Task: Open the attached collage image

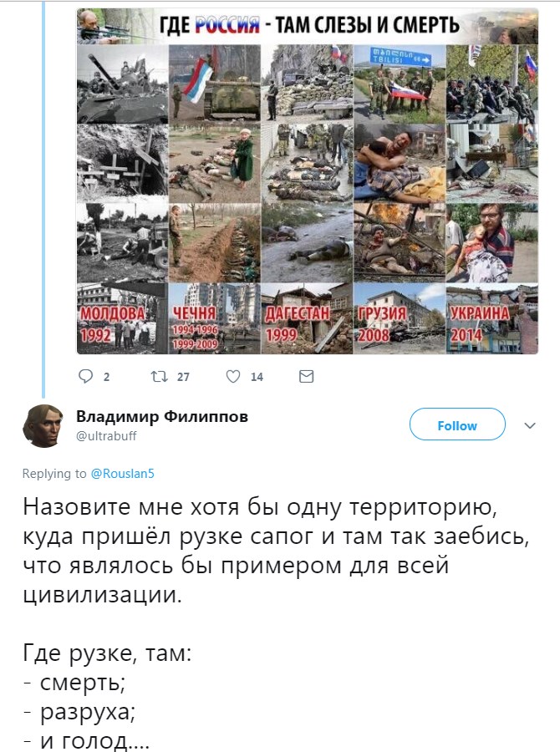Action: click(x=307, y=180)
